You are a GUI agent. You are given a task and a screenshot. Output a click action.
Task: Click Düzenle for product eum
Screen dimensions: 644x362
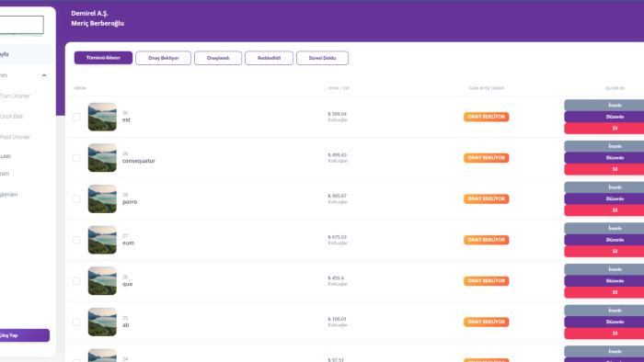point(604,240)
